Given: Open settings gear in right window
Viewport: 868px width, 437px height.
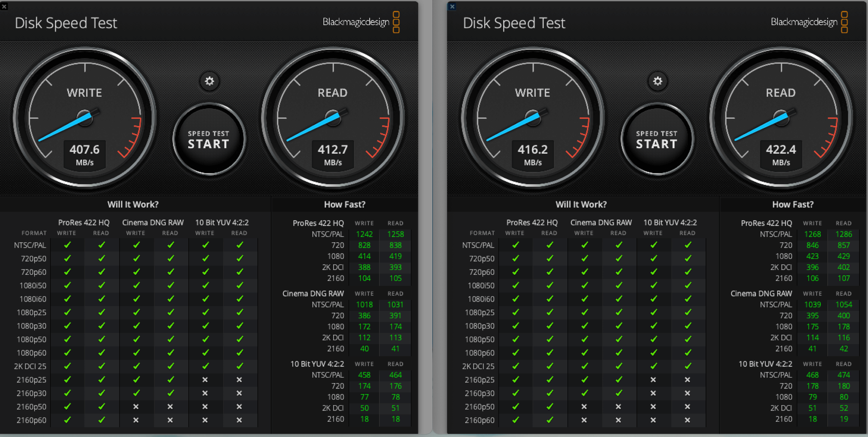Looking at the screenshot, I should pyautogui.click(x=657, y=81).
